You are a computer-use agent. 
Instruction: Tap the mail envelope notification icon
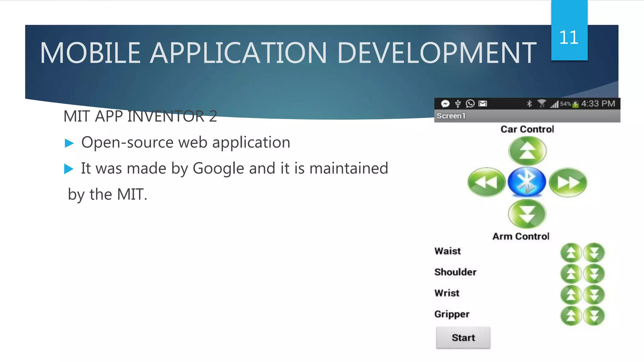(483, 104)
